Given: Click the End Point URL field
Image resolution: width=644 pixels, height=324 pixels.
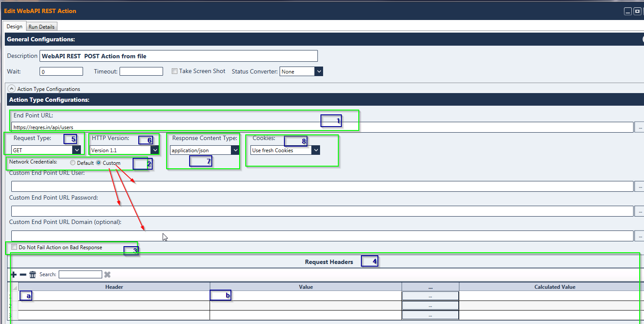Looking at the screenshot, I should [322, 127].
